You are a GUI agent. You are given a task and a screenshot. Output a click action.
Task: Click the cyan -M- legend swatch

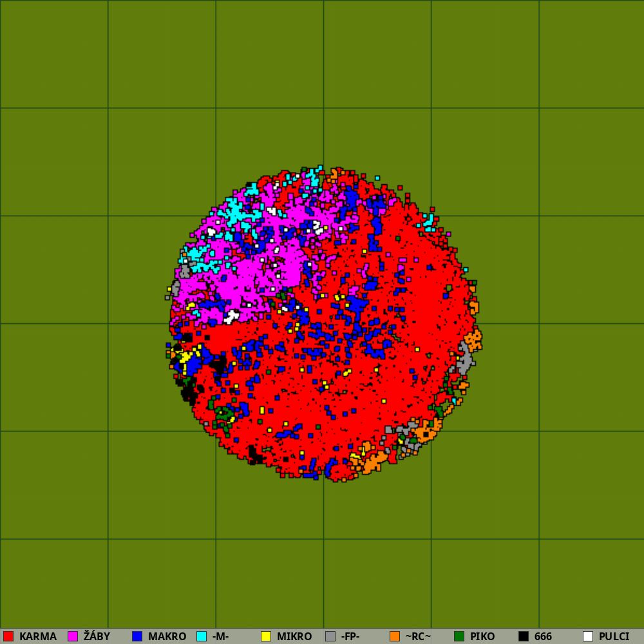[202, 636]
